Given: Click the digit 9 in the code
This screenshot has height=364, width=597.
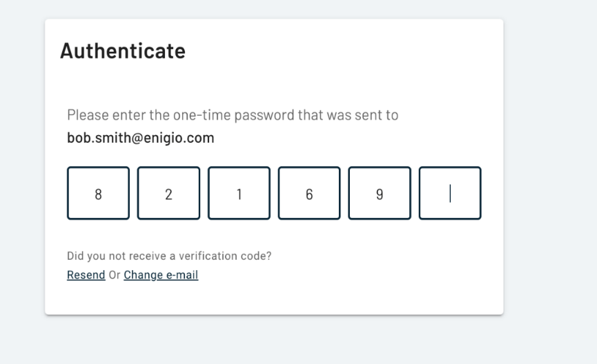Looking at the screenshot, I should (380, 194).
